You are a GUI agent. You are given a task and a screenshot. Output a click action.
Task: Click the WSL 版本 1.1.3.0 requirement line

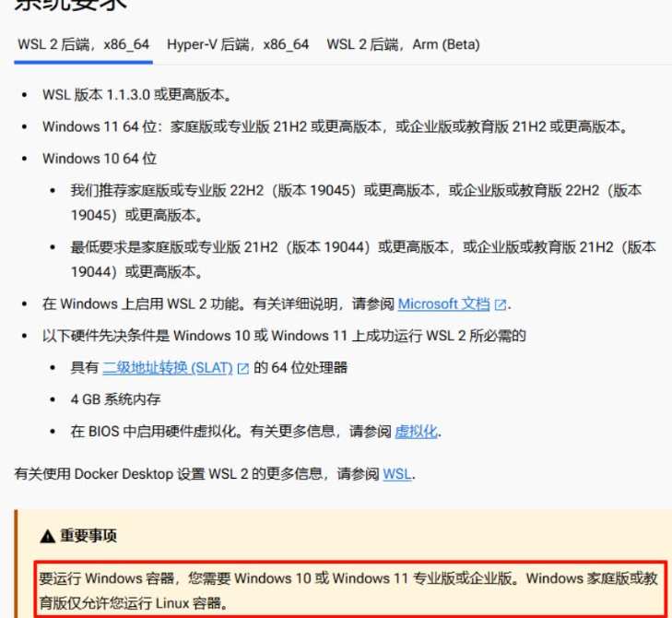(x=136, y=95)
